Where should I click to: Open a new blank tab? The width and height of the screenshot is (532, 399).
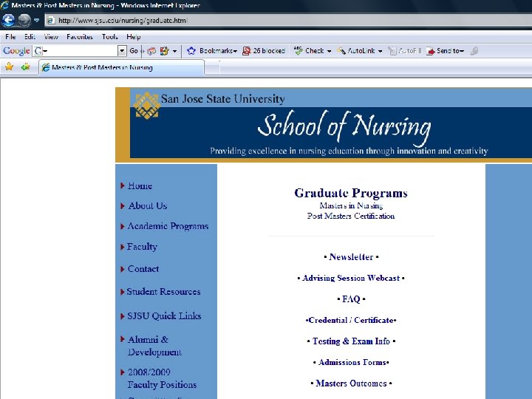(212, 68)
